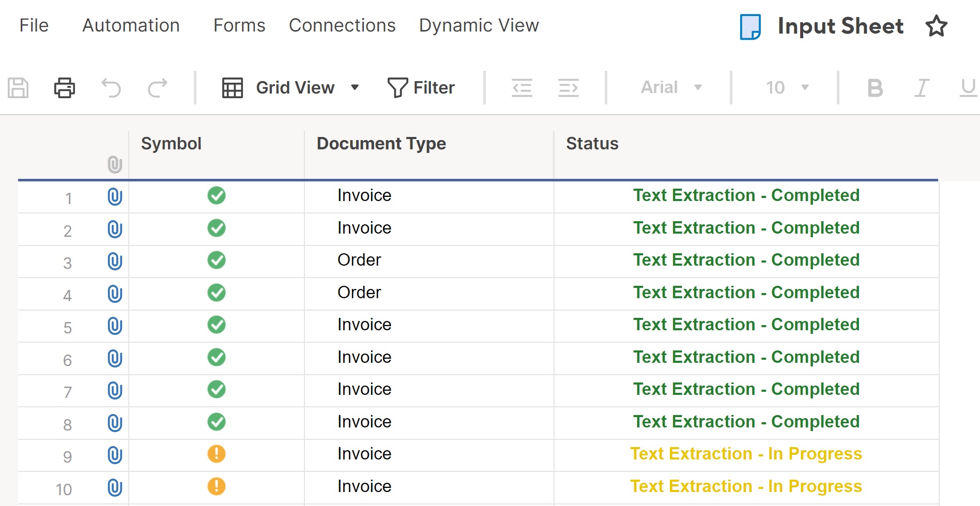Toggle Italic formatting
Image resolution: width=980 pixels, height=506 pixels.
point(922,88)
